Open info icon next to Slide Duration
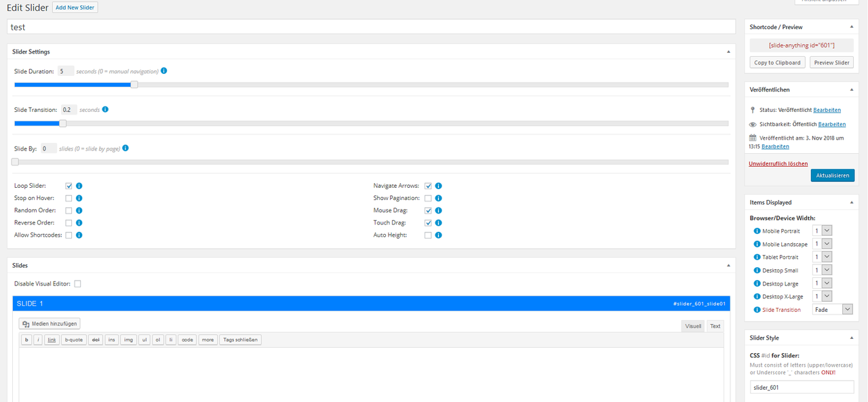868x402 pixels. coord(164,71)
